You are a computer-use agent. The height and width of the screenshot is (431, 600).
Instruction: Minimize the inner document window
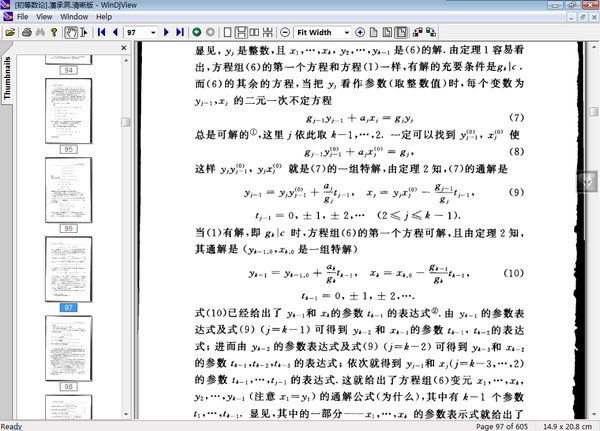coord(571,17)
